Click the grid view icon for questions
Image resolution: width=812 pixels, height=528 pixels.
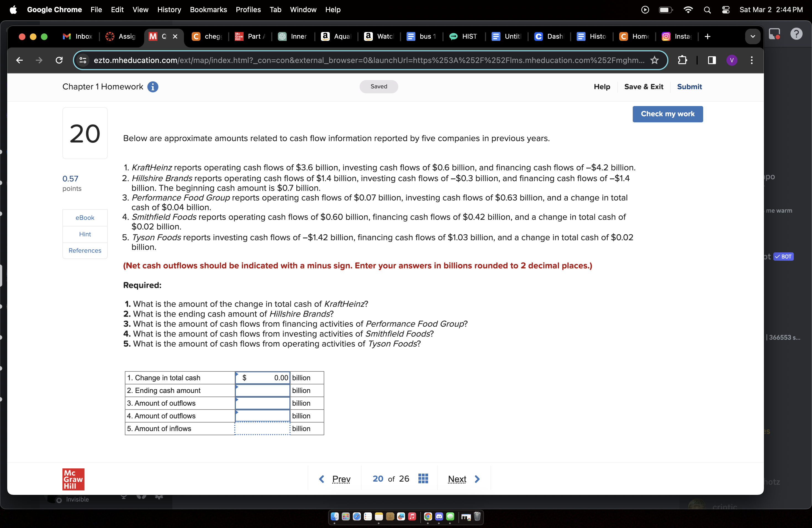pos(423,478)
